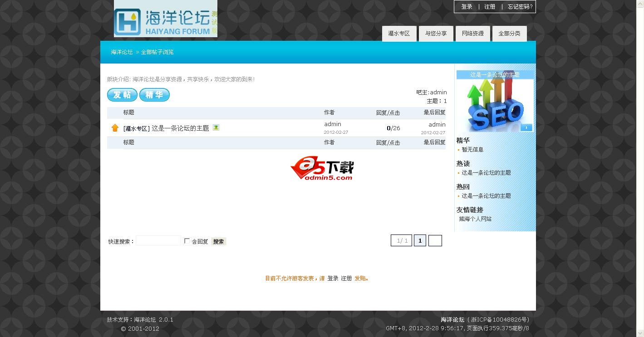644x337 pixels.
Task: Toggle the 含回复 checkbox
Action: [187, 241]
